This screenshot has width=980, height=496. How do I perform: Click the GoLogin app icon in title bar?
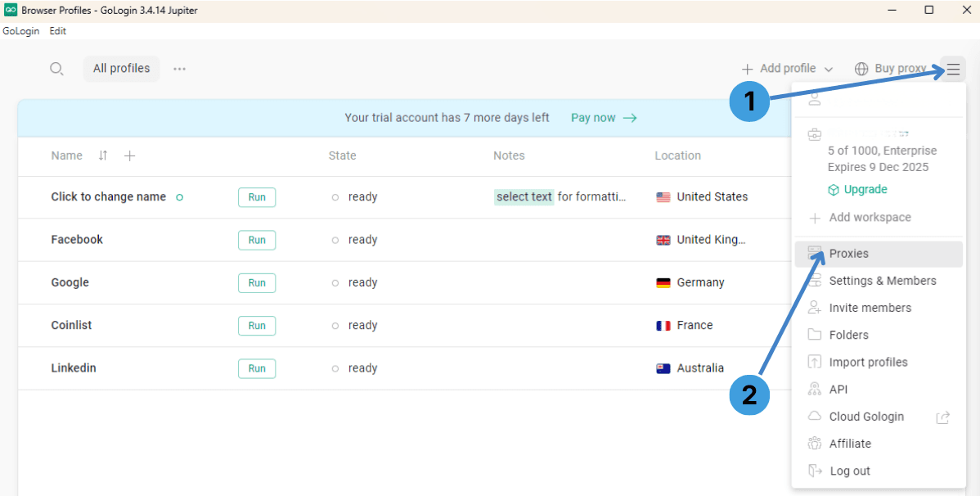tap(11, 9)
